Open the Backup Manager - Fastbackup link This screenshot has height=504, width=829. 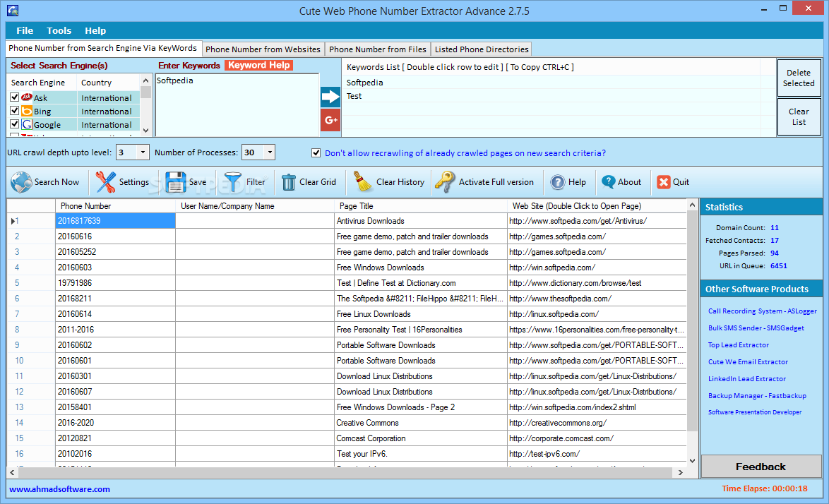[757, 396]
